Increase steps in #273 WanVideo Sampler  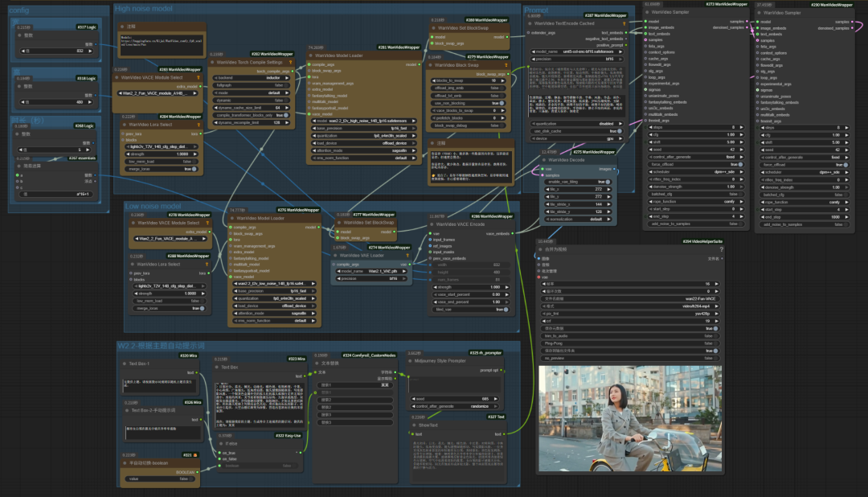coord(741,127)
